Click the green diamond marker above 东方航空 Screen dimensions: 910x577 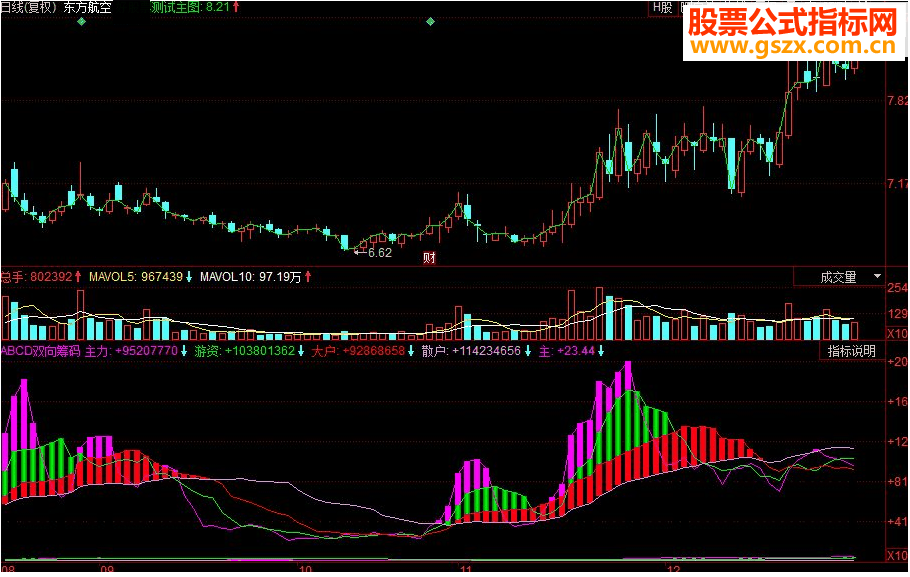(81, 21)
